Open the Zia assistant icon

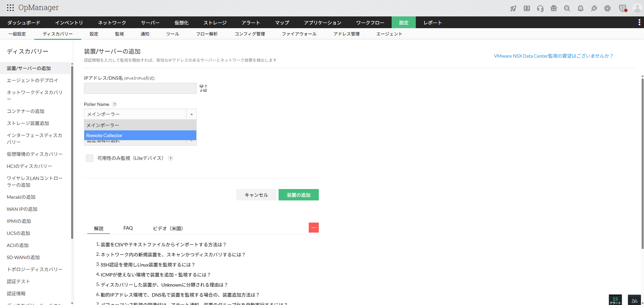tap(634, 300)
